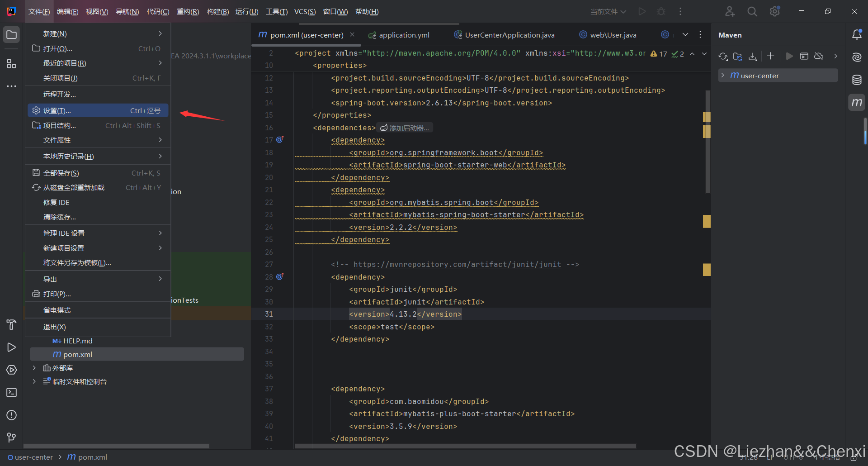This screenshot has width=868, height=466.
Task: Generate sources and update folders in Maven
Action: 738,57
